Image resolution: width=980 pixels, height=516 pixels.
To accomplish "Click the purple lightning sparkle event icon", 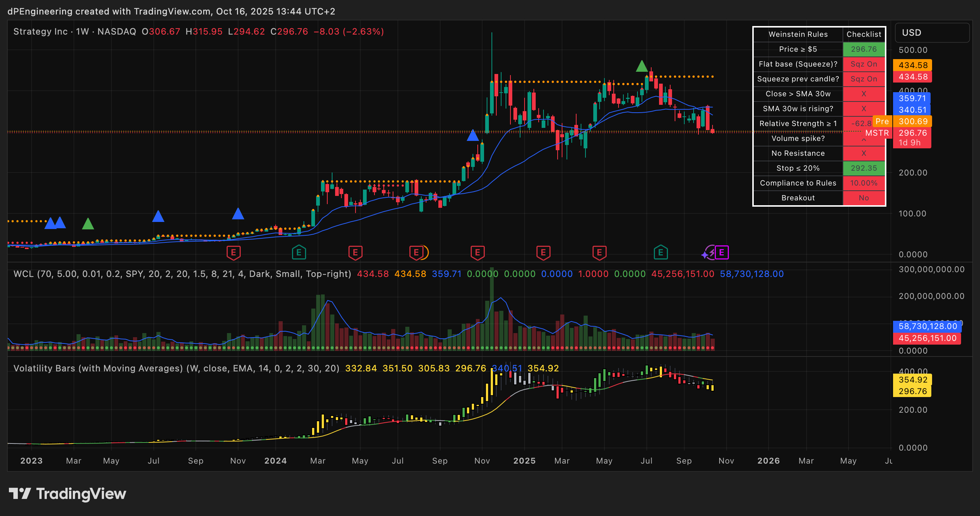I will tap(708, 252).
